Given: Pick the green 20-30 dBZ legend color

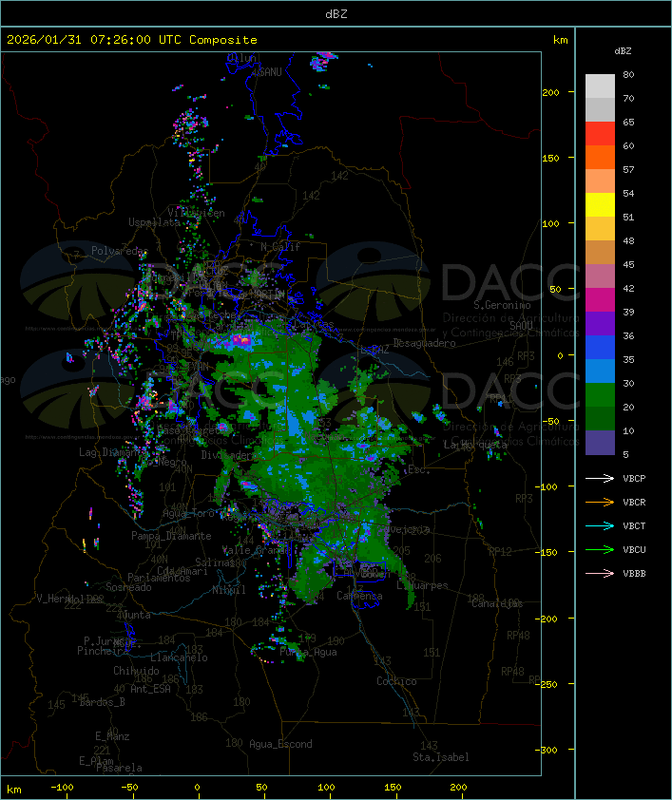Looking at the screenshot, I should (600, 395).
